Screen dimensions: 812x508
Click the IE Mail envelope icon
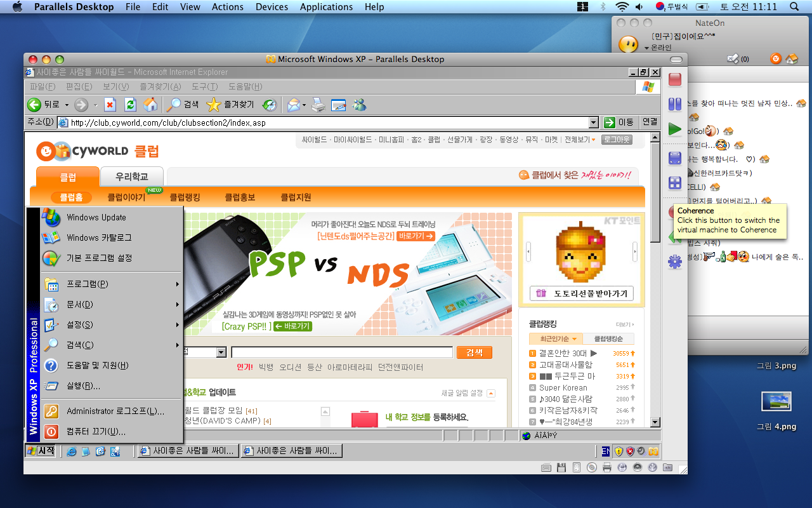[294, 105]
